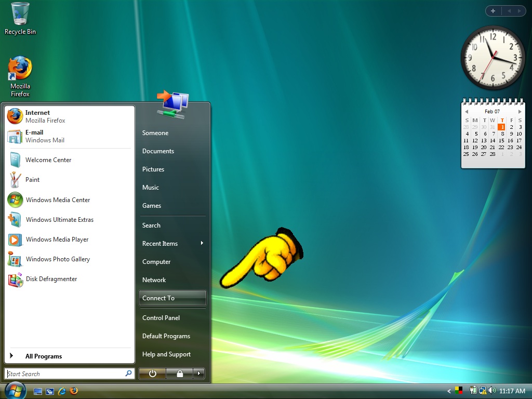The image size is (532, 399).
Task: Click the Windows Media Center icon
Action: (15, 200)
